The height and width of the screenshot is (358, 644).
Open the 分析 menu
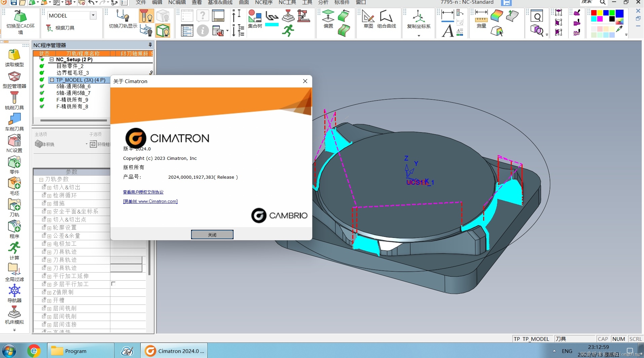click(x=323, y=2)
